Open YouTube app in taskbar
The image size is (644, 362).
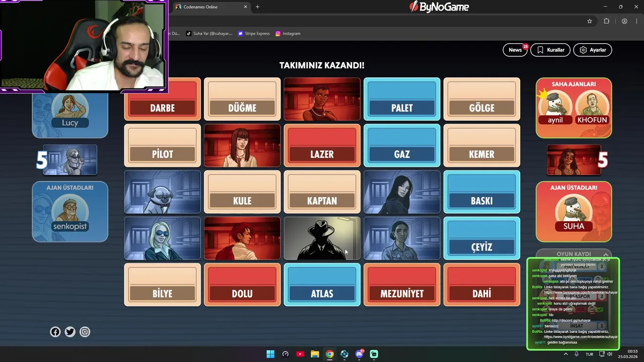click(x=300, y=354)
